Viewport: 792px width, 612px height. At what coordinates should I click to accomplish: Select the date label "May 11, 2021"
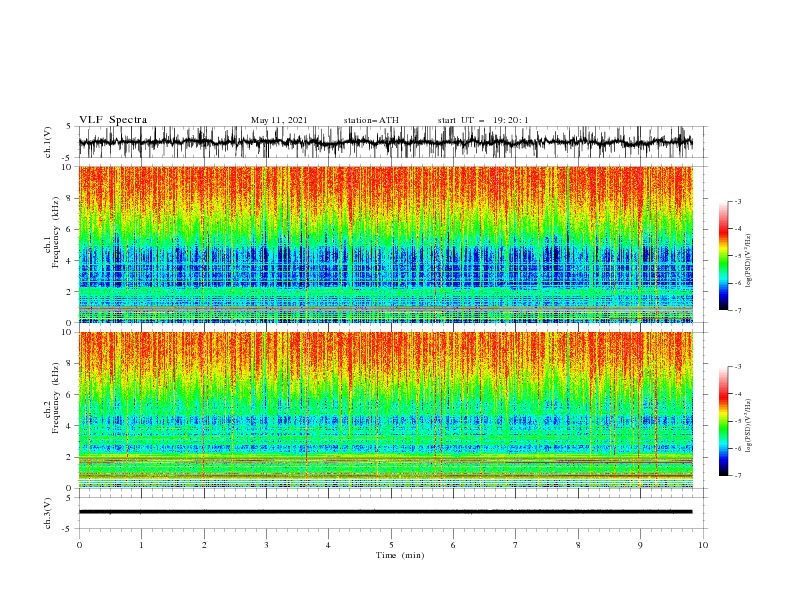(279, 120)
